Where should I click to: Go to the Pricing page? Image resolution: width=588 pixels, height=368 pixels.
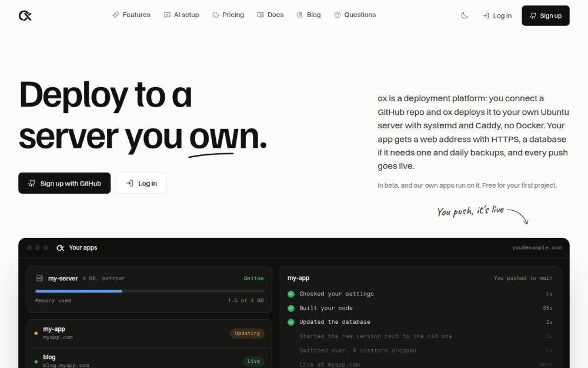[228, 15]
